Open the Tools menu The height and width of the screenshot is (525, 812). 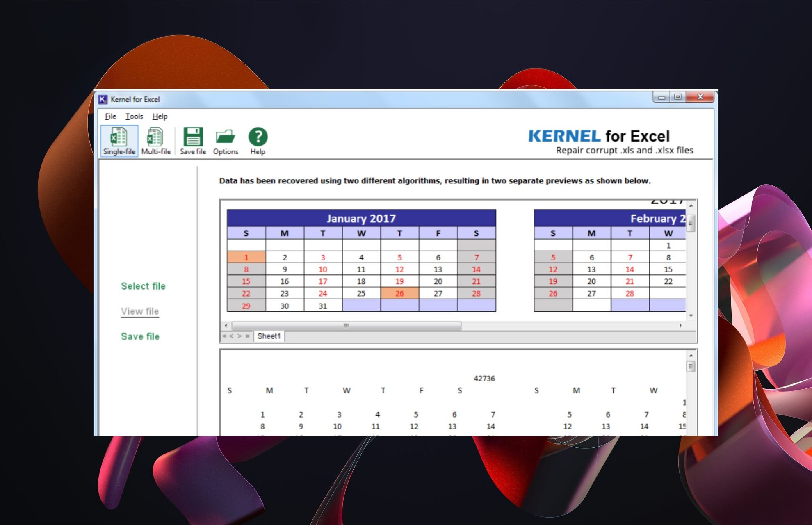tap(134, 116)
